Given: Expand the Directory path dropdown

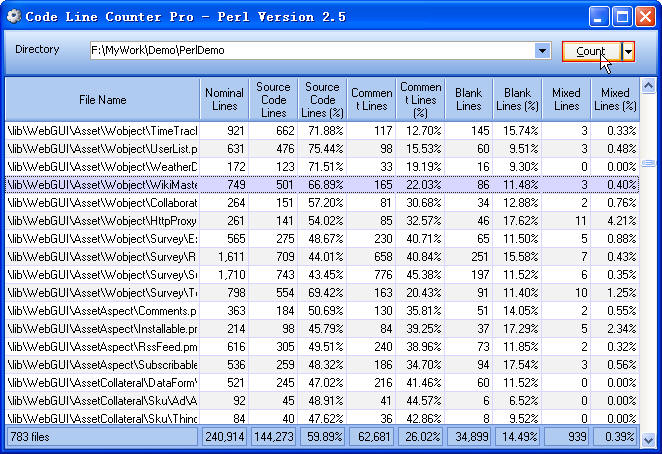Looking at the screenshot, I should coord(543,51).
